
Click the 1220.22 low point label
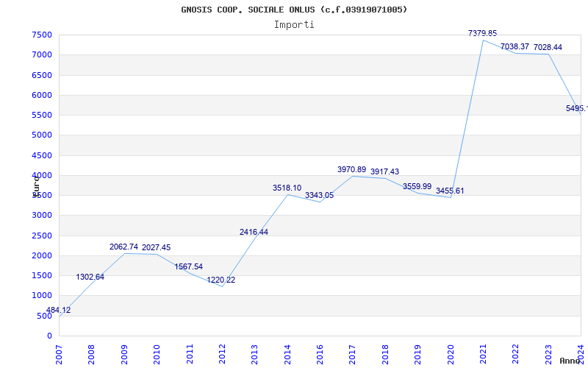point(220,280)
